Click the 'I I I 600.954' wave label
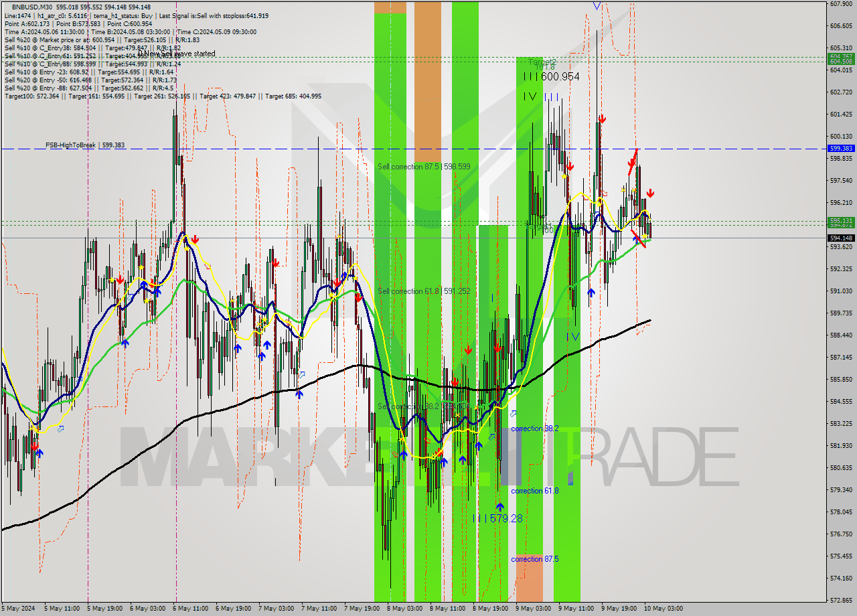Screen dimensions: 857x616 (551, 77)
